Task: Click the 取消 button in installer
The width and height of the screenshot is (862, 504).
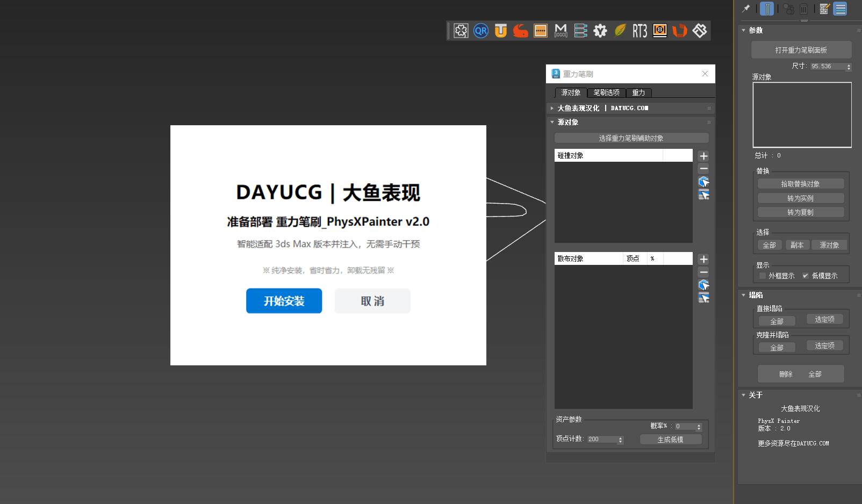Action: tap(372, 301)
